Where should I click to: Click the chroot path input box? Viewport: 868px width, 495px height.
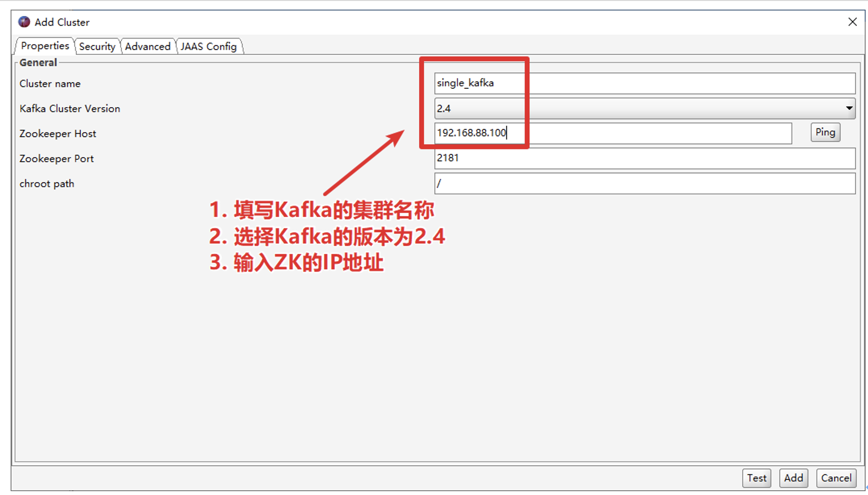coord(644,184)
